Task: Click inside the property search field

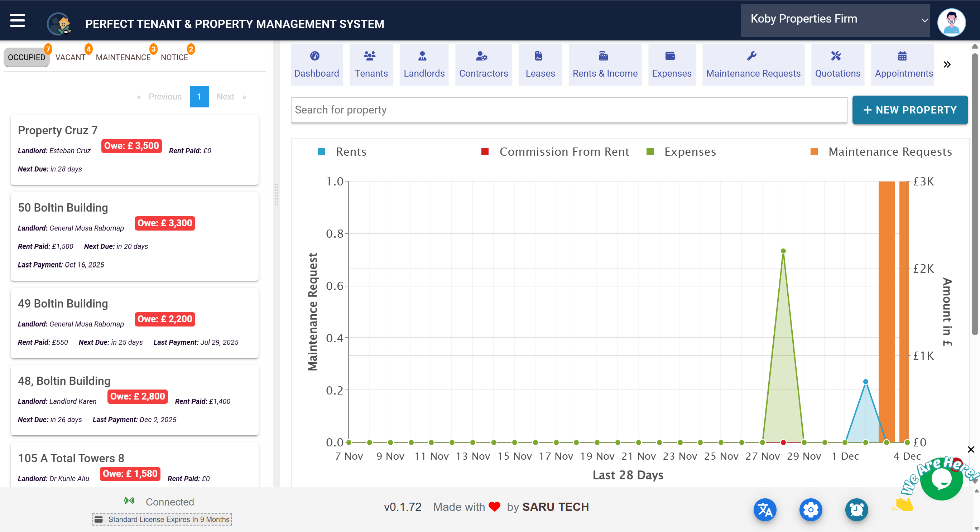Action: [533, 110]
